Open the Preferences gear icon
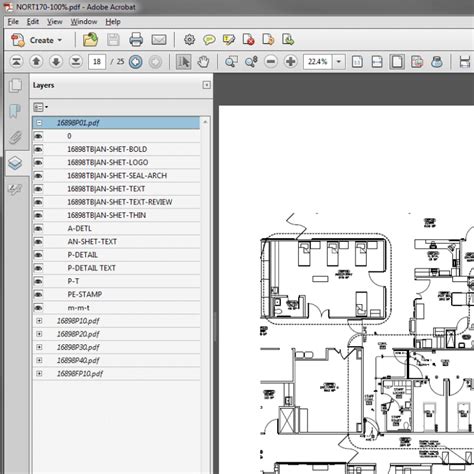This screenshot has width=474, height=474. [189, 40]
